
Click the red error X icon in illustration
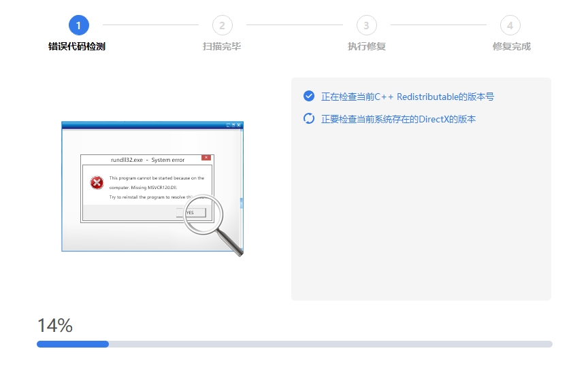(x=97, y=182)
